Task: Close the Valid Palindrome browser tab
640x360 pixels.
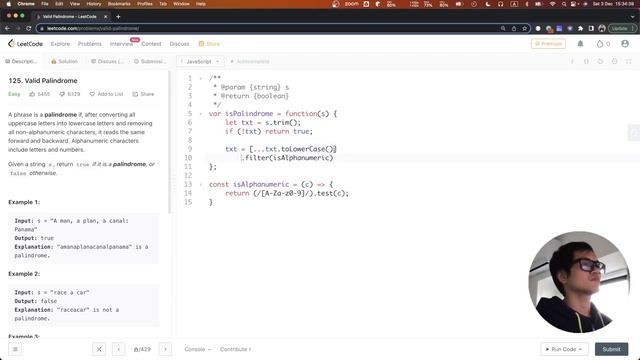Action: [x=105, y=17]
